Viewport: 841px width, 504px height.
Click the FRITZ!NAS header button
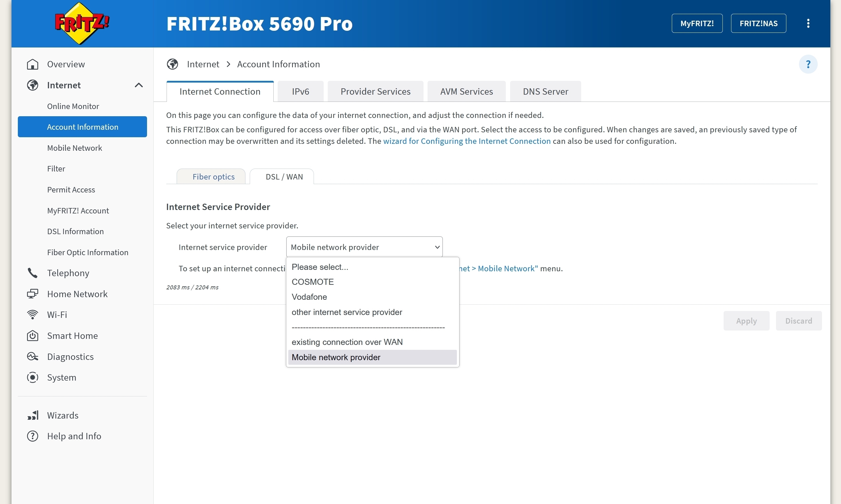[x=758, y=23]
